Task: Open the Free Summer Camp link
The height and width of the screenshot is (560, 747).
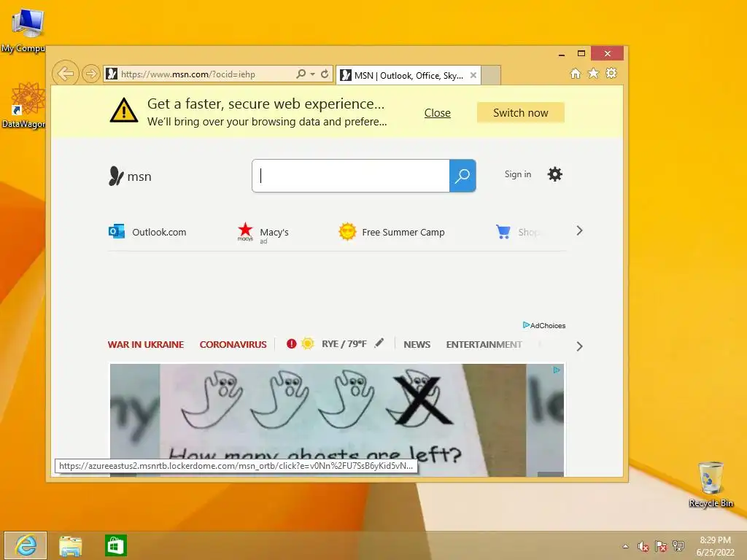Action: click(403, 233)
